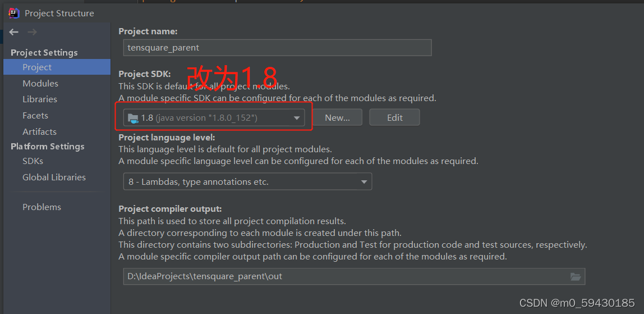Focus the Project name field
Image resolution: width=644 pixels, height=314 pixels.
pos(277,48)
